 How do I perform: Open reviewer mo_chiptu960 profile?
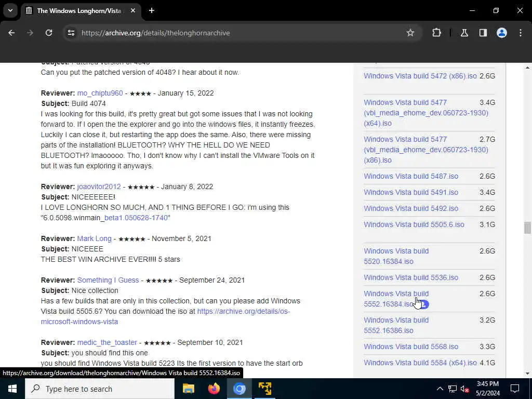click(100, 93)
